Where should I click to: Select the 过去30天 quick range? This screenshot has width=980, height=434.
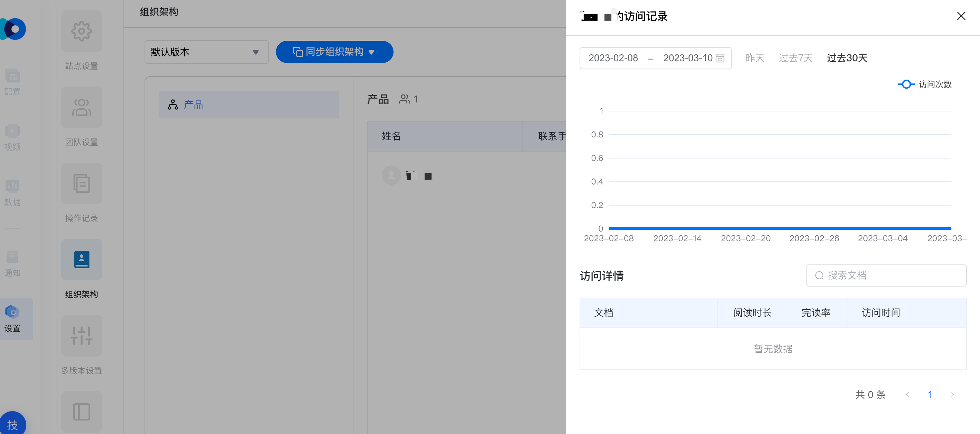tap(847, 58)
